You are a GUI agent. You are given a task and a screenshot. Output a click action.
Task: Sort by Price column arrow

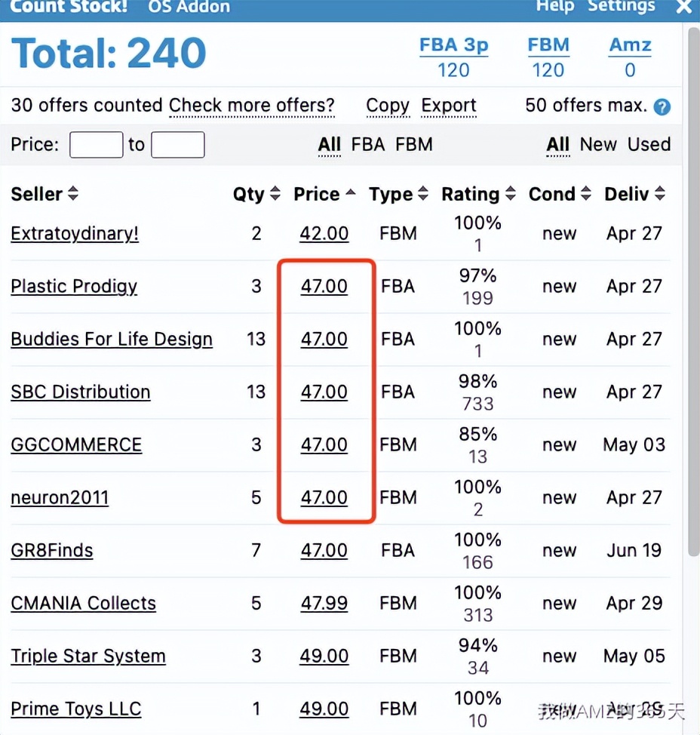point(351,194)
